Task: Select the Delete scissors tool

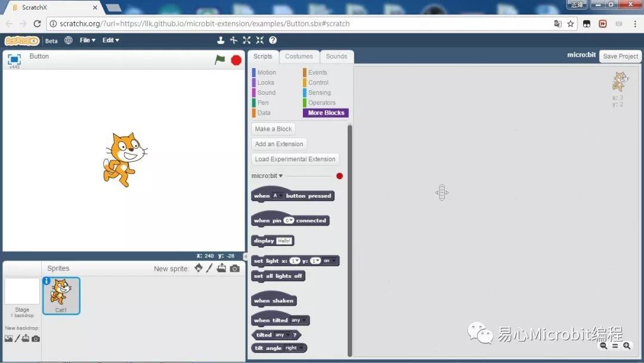Action: click(x=234, y=40)
